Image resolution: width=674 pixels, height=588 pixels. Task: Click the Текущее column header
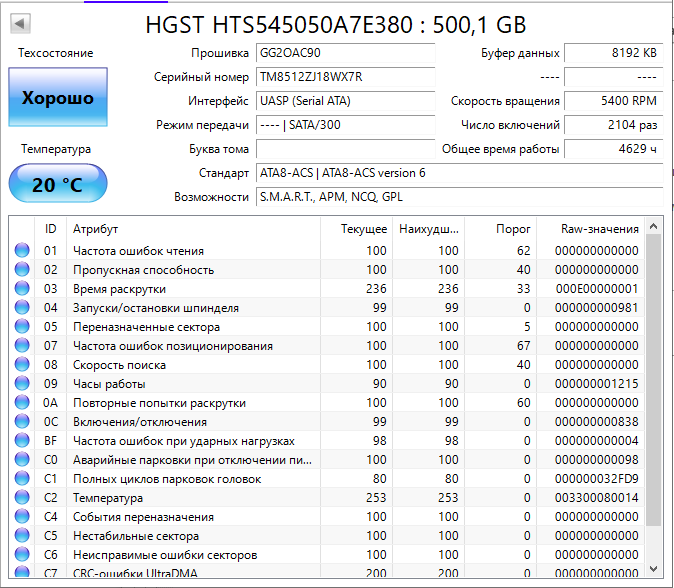363,229
